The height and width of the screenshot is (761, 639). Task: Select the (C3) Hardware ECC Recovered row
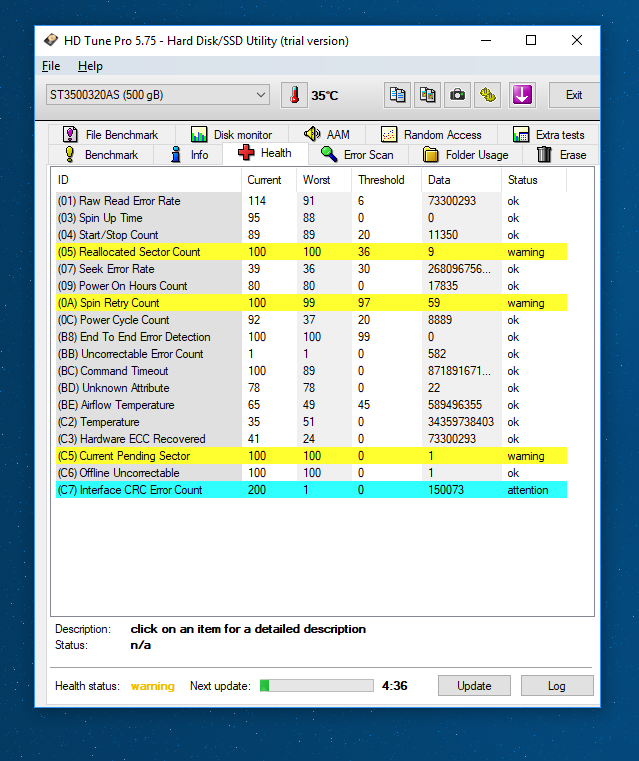coord(311,439)
